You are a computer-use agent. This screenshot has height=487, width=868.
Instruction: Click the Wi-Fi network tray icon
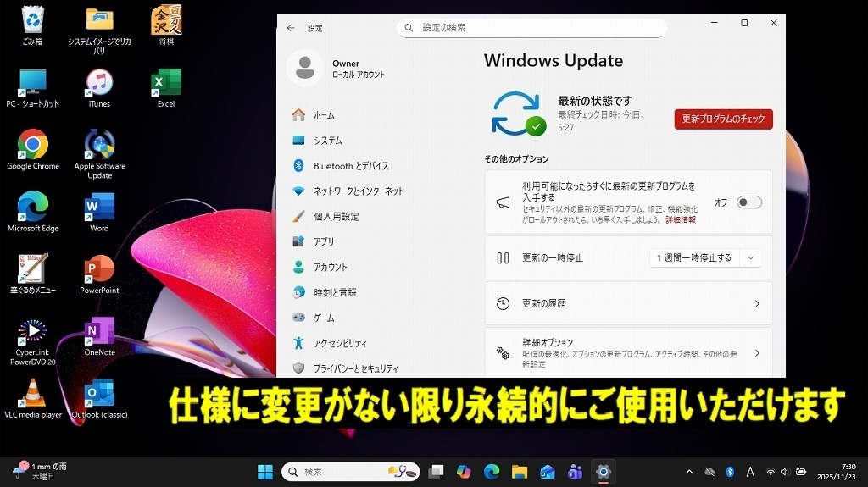[770, 472]
